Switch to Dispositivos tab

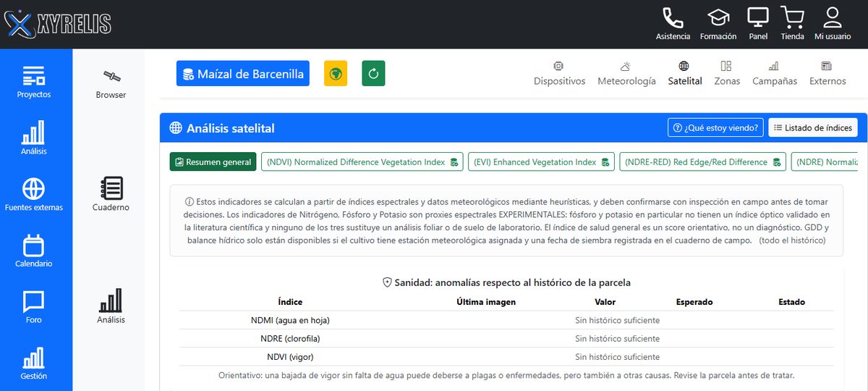point(559,74)
